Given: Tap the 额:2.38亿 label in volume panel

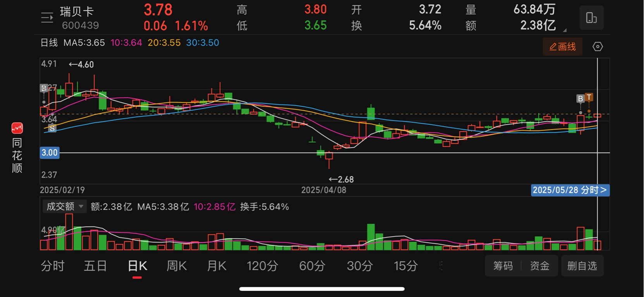Looking at the screenshot, I should pyautogui.click(x=111, y=207).
